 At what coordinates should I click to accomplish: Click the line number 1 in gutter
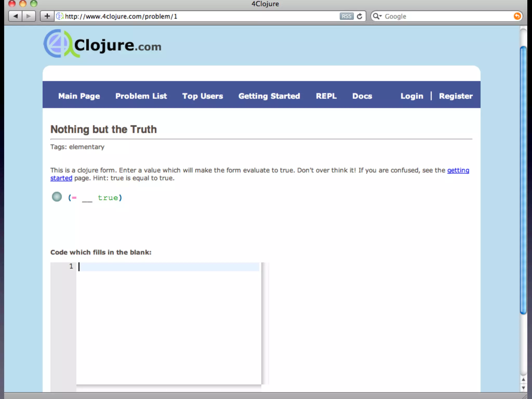[x=71, y=266]
